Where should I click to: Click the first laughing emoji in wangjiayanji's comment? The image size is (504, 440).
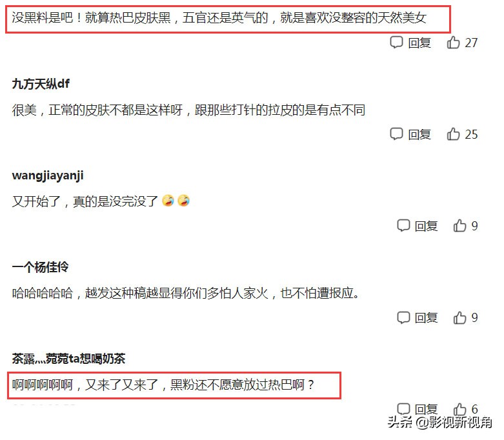[168, 201]
